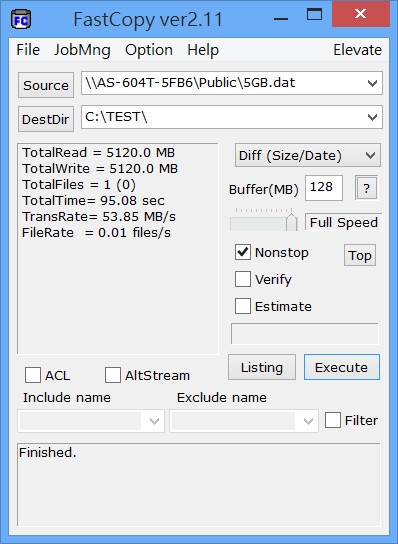
Task: Tick the AltStream checkbox
Action: coord(113,375)
